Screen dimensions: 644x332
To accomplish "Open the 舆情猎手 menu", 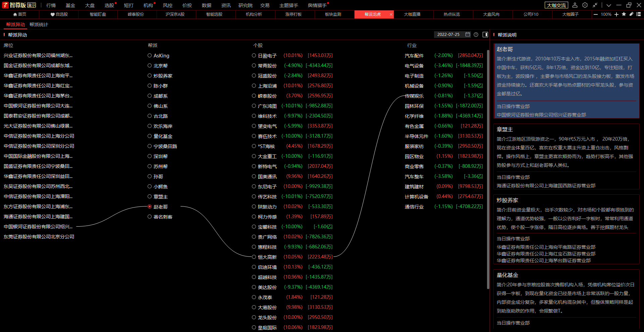I will (x=317, y=5).
